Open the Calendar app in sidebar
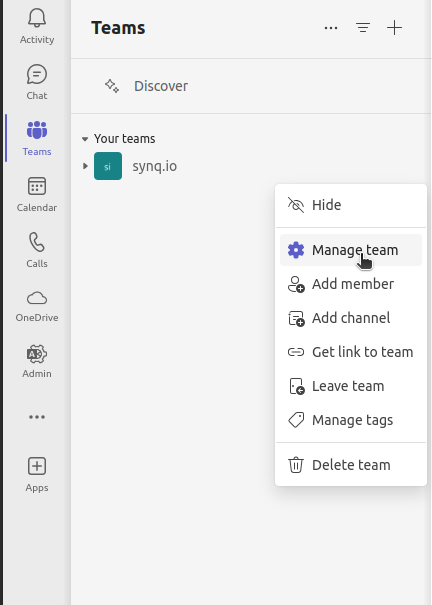 37,194
